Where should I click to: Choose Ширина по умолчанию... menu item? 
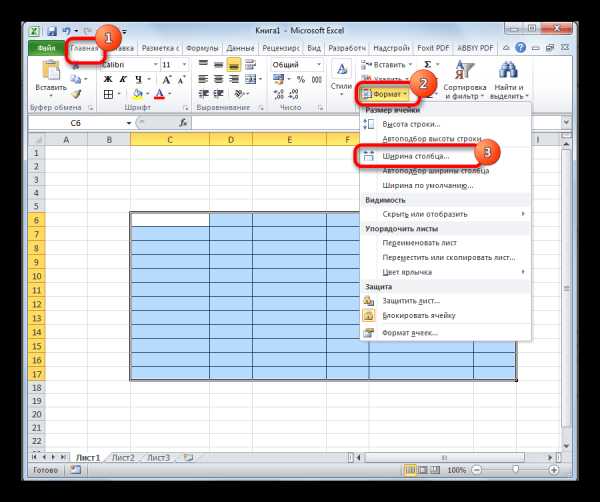[445, 186]
